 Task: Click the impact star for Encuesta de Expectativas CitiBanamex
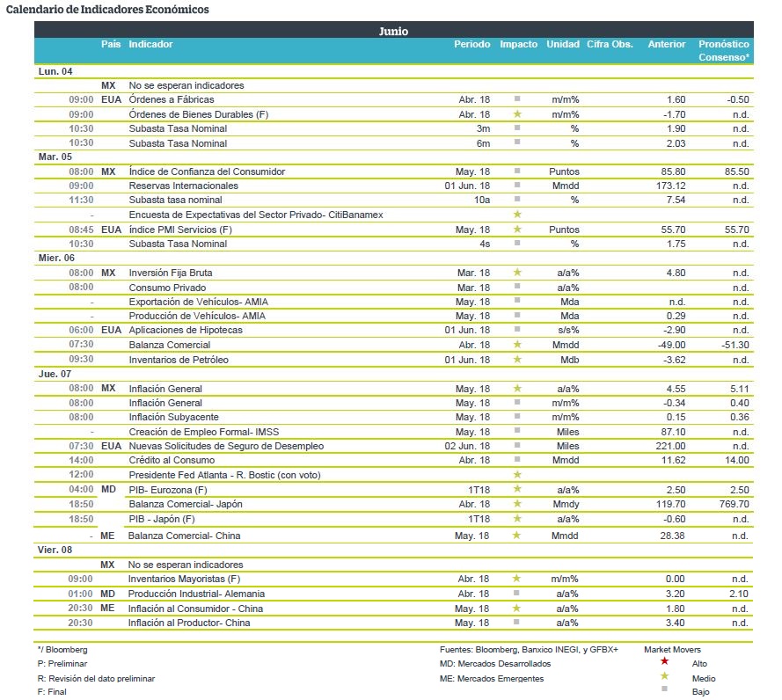(517, 214)
